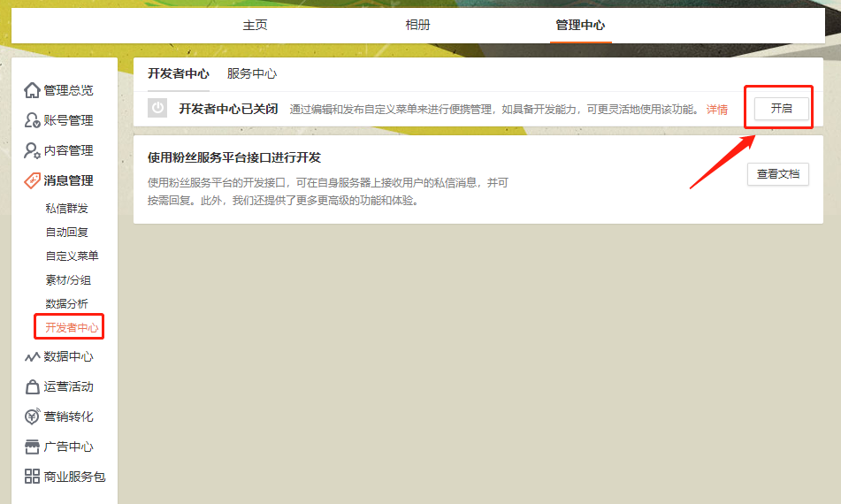The width and height of the screenshot is (841, 504).
Task: Open the 主页 tab
Action: click(255, 25)
